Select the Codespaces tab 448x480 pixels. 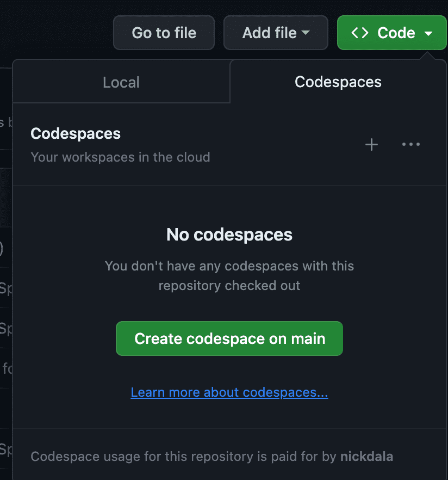coord(338,82)
